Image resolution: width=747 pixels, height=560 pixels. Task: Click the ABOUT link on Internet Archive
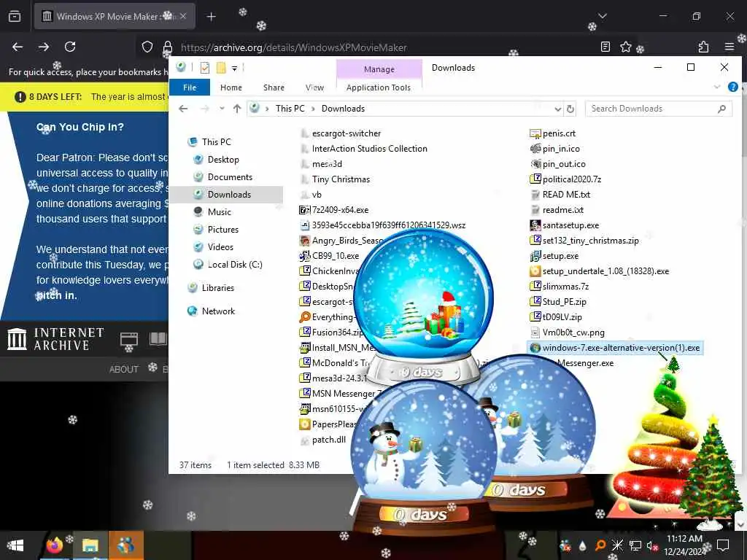[124, 370]
